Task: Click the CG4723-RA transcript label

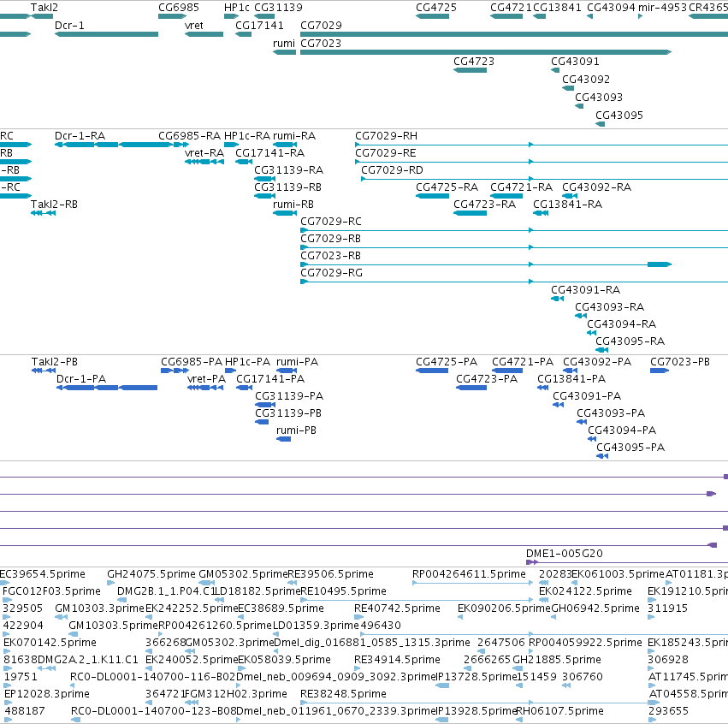Action: click(485, 205)
